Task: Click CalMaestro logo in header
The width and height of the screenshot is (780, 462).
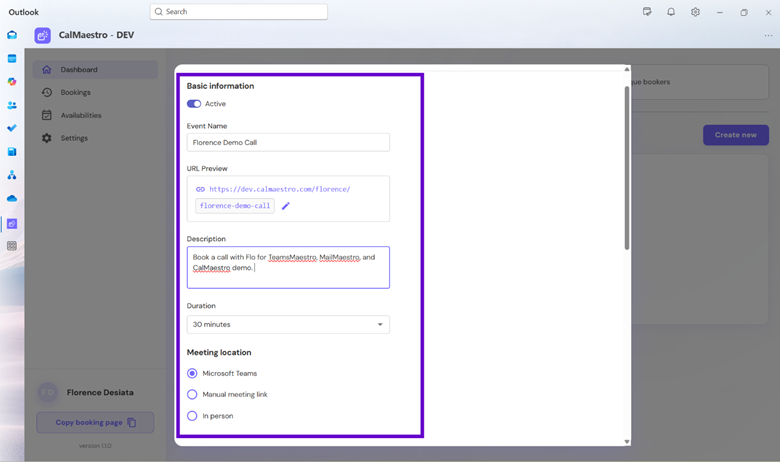Action: pos(42,35)
